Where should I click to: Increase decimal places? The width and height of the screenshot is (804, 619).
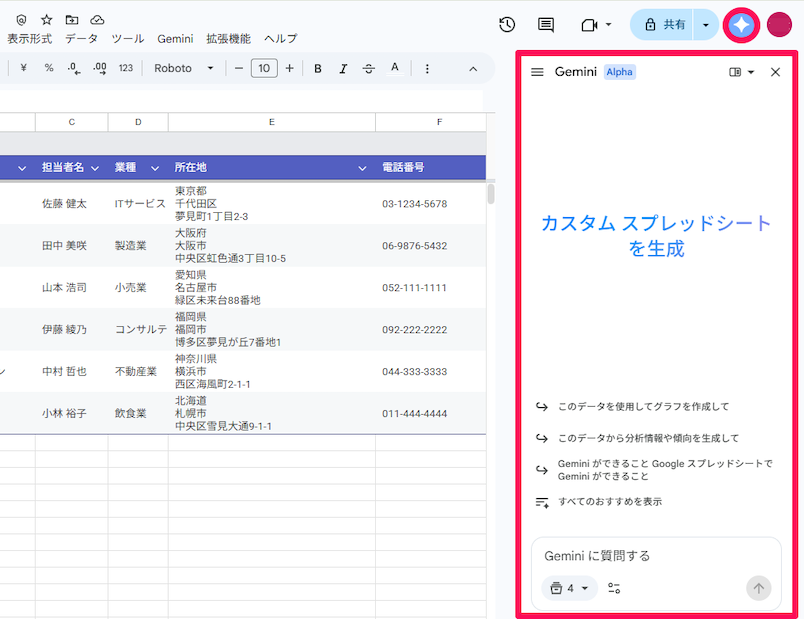pyautogui.click(x=99, y=68)
